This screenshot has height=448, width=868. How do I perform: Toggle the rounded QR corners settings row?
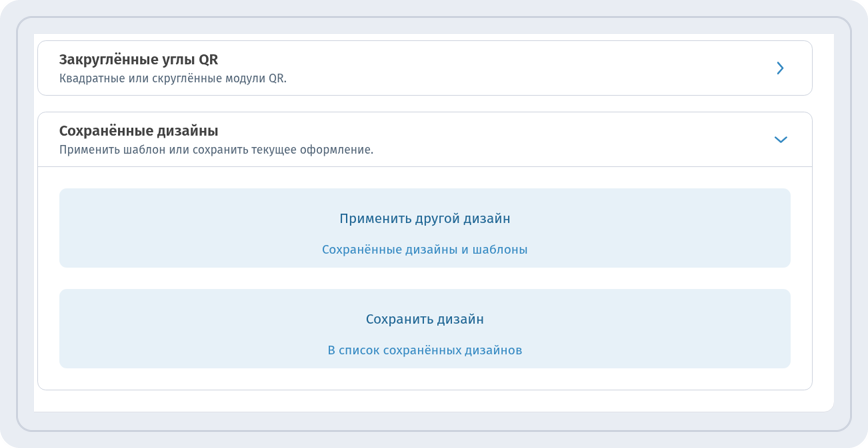pyautogui.click(x=425, y=68)
